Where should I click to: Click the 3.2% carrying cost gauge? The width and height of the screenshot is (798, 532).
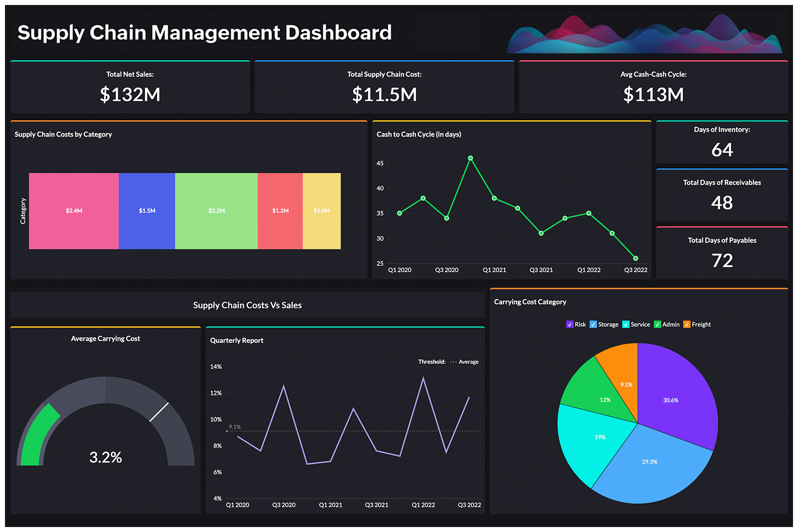(x=106, y=456)
